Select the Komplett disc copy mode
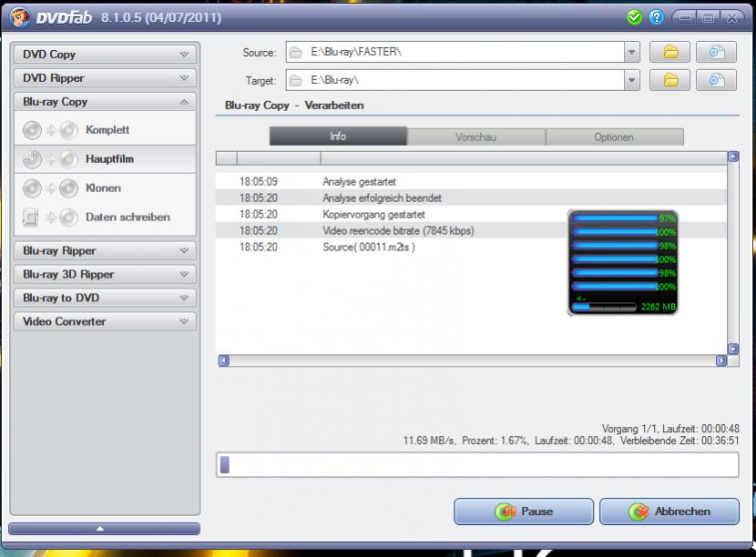Image resolution: width=756 pixels, height=557 pixels. coord(105,129)
